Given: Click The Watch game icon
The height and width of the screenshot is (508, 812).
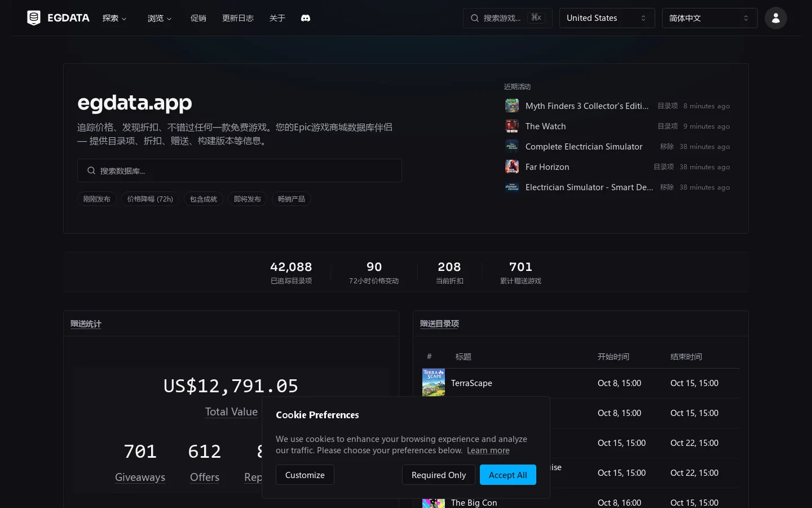Looking at the screenshot, I should pyautogui.click(x=512, y=126).
